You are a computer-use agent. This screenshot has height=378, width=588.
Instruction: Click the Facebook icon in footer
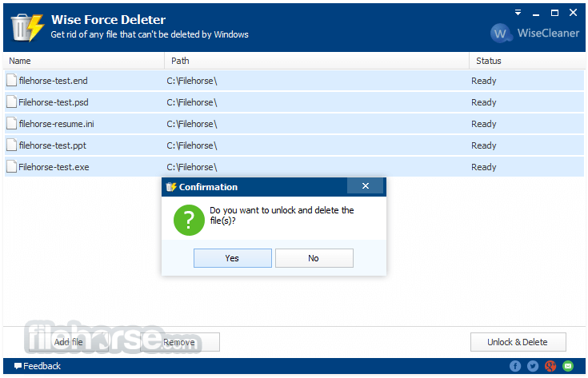coord(515,366)
